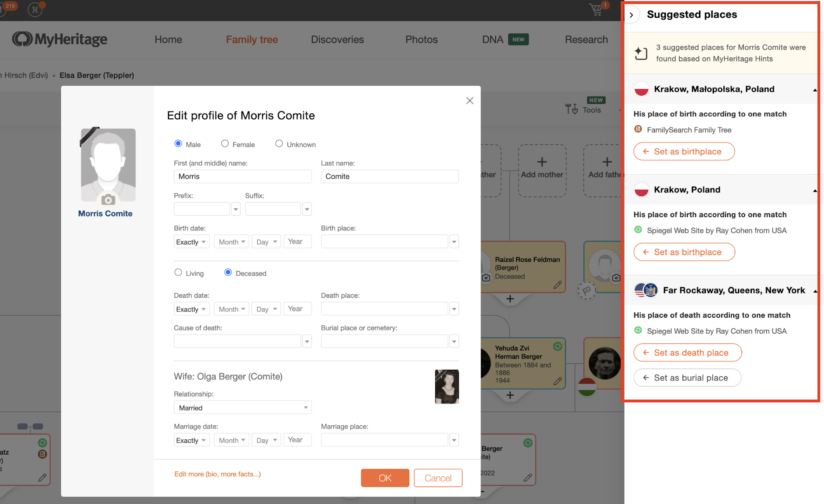Click Set as death place button

pyautogui.click(x=687, y=353)
